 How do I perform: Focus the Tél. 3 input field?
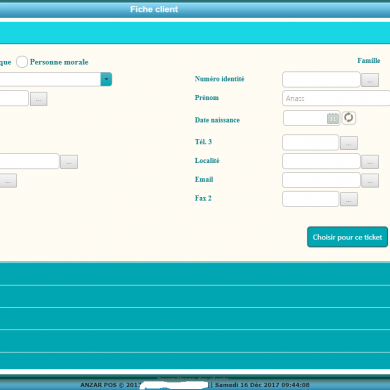pyautogui.click(x=311, y=143)
